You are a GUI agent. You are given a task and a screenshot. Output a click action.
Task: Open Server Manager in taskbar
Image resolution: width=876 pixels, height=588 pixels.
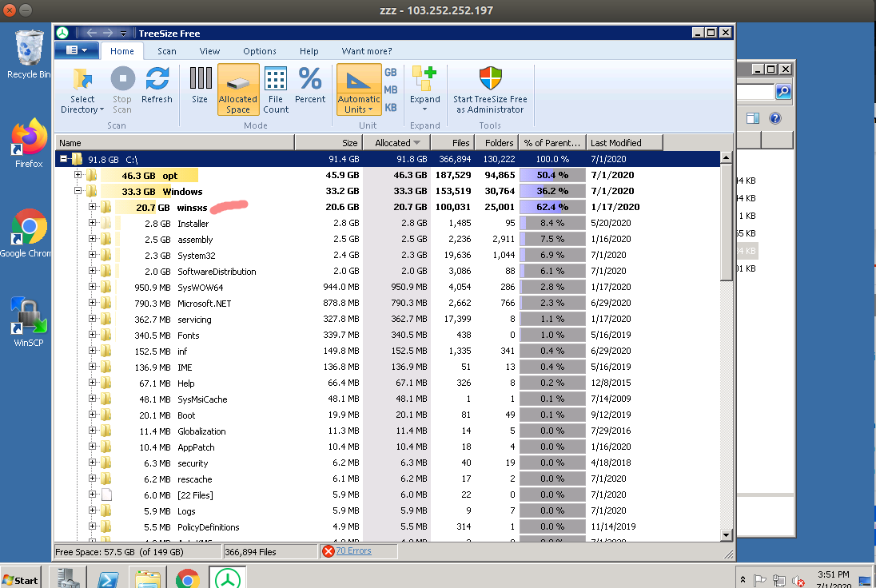(x=68, y=578)
